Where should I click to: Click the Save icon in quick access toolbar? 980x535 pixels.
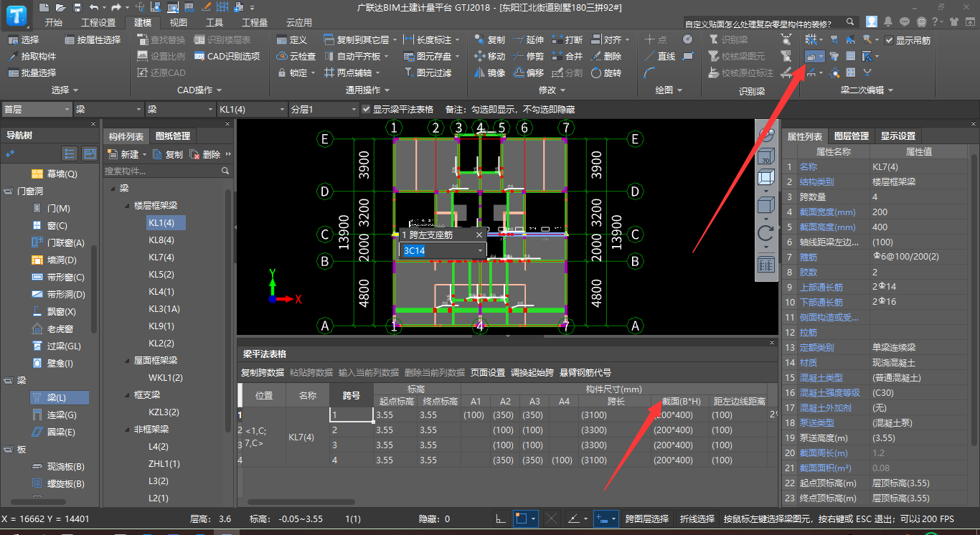(76, 7)
